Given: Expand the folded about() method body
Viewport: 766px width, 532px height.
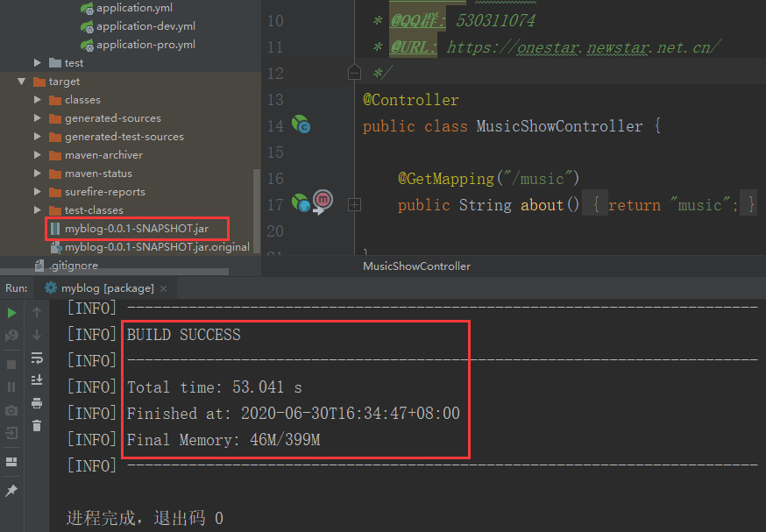Looking at the screenshot, I should 354,205.
